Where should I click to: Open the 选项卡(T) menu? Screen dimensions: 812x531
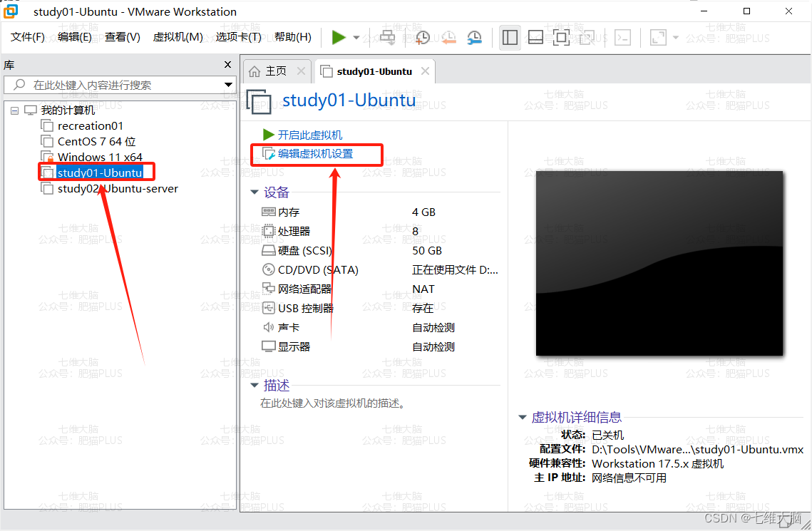[x=238, y=37]
